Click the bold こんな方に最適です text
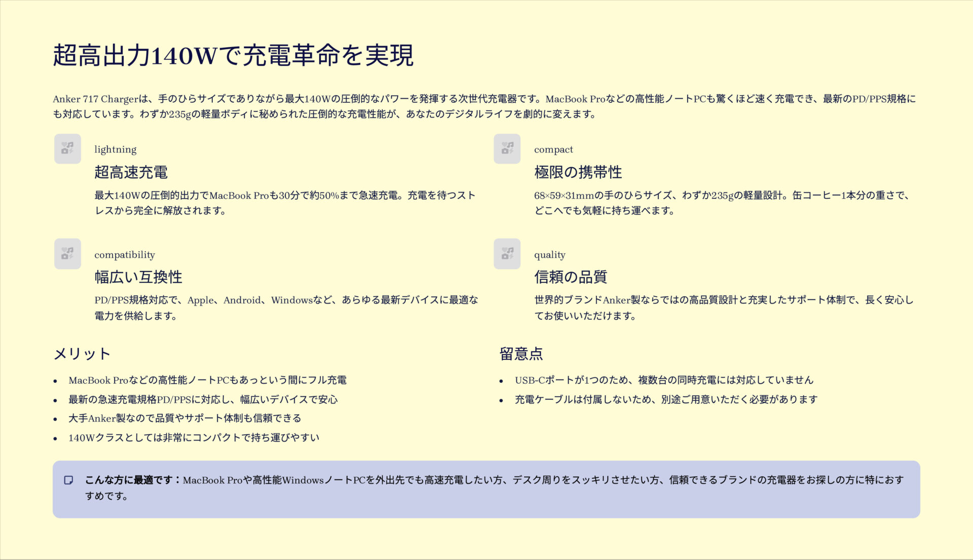Viewport: 973px width, 560px height. (x=133, y=480)
